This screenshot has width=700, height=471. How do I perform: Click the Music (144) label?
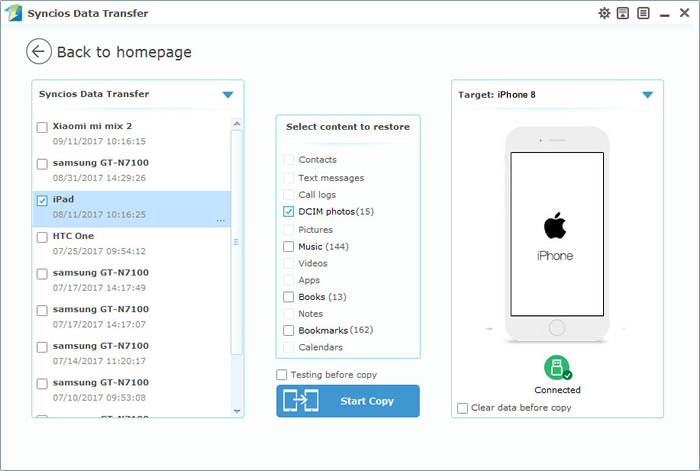(323, 246)
